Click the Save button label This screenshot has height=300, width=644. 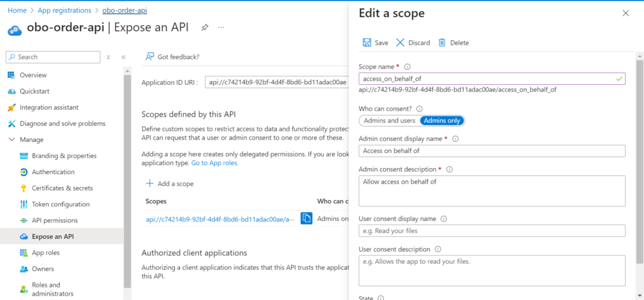click(382, 43)
